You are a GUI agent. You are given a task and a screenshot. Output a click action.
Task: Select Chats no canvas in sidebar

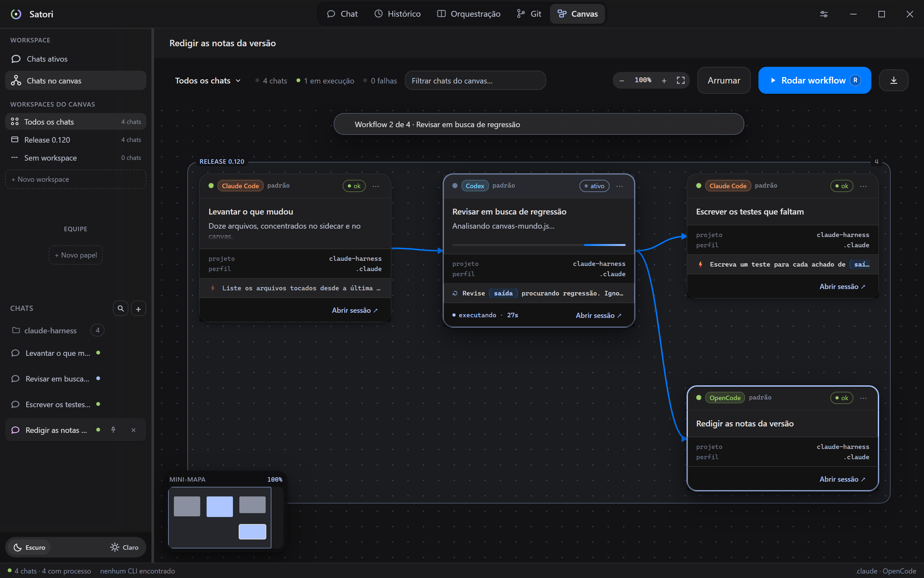tap(76, 80)
